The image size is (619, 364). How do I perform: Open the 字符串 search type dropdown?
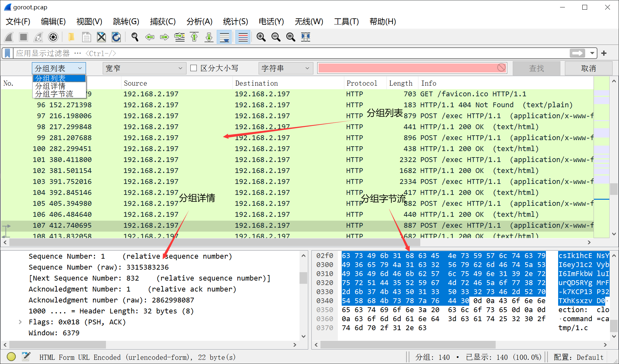[285, 68]
